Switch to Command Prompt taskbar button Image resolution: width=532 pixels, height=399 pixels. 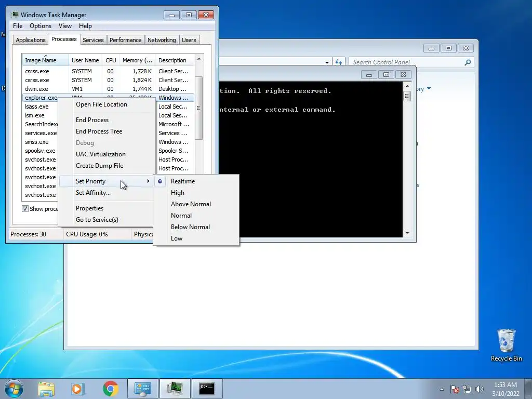pyautogui.click(x=207, y=389)
